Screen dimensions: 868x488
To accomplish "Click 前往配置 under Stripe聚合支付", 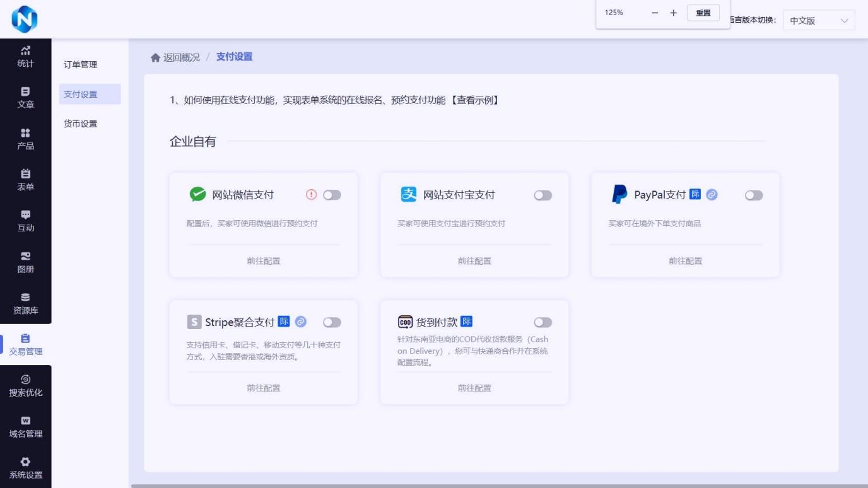I will [264, 388].
